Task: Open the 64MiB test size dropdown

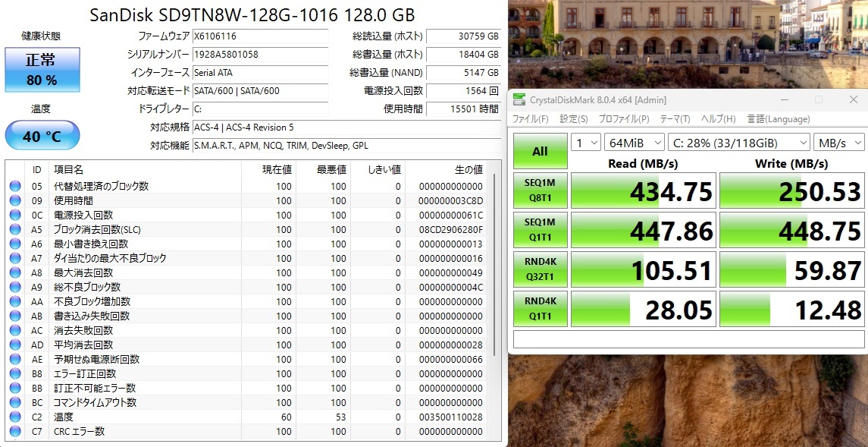Action: [x=635, y=143]
